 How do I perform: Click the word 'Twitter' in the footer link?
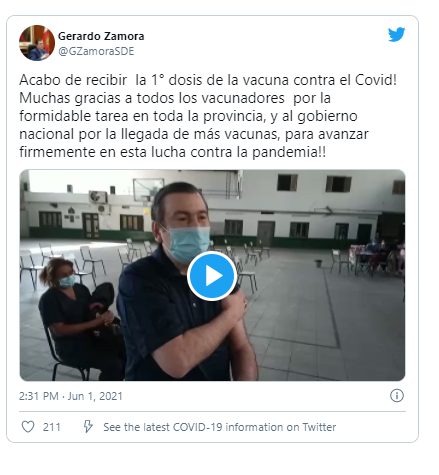point(319,427)
